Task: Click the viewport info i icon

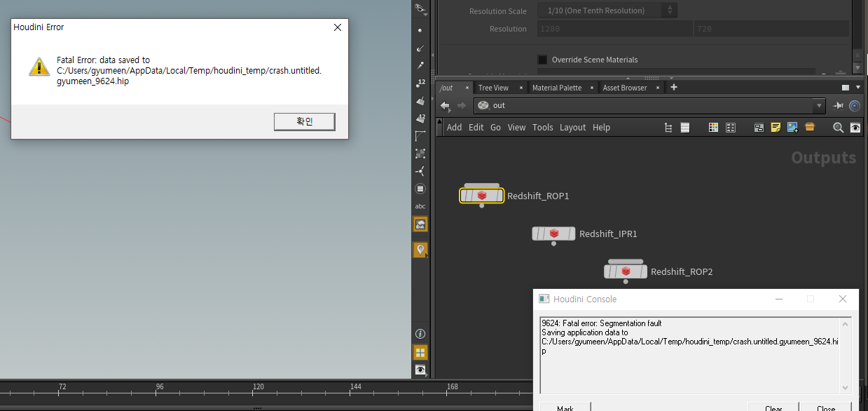Action: point(420,334)
